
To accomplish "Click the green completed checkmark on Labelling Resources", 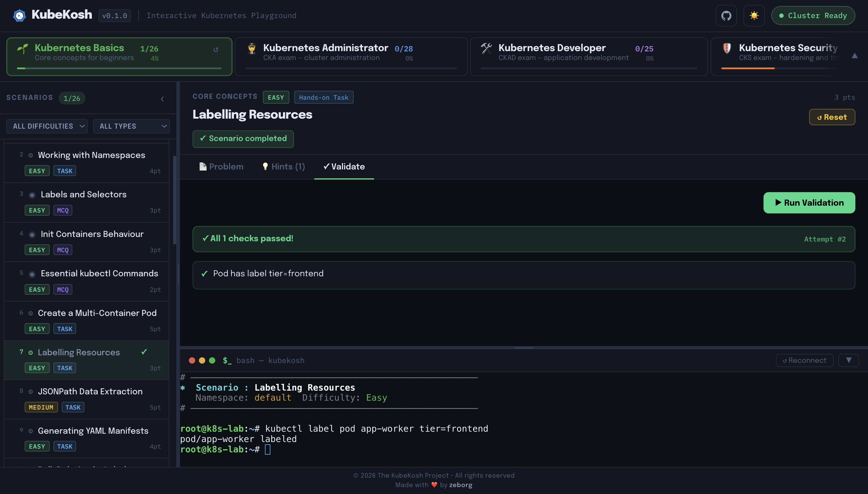I will coord(144,352).
